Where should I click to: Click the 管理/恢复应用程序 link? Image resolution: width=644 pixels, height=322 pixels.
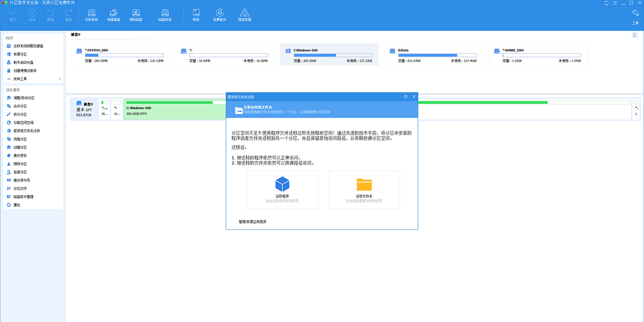tap(253, 222)
